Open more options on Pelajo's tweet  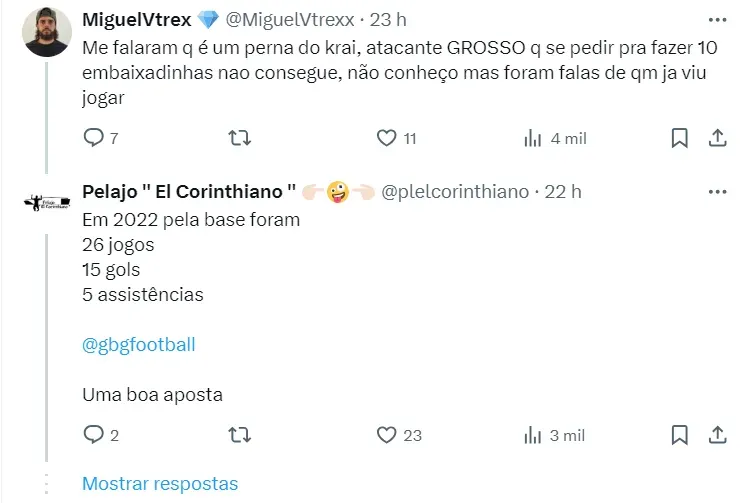point(717,190)
